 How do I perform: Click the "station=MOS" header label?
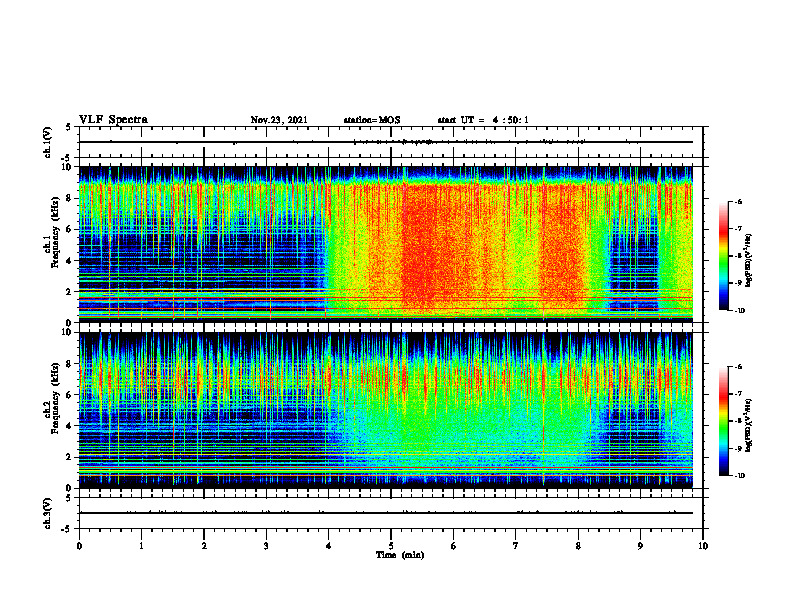(372, 120)
